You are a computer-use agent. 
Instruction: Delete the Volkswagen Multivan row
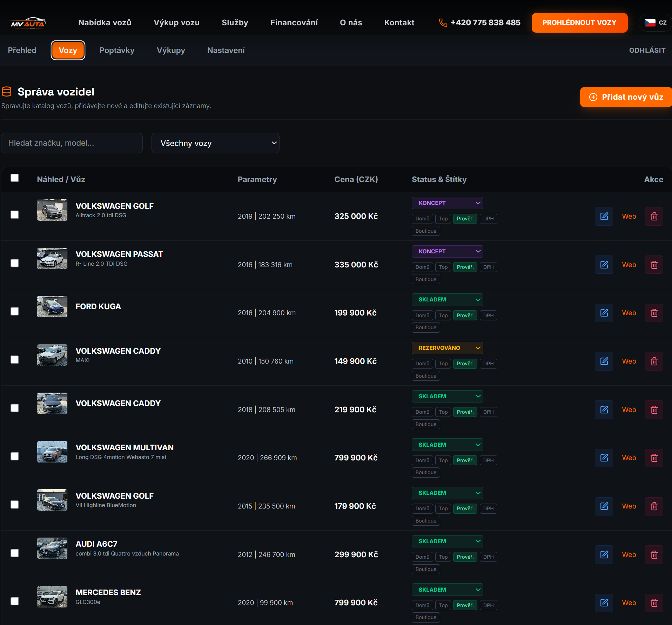coord(654,458)
